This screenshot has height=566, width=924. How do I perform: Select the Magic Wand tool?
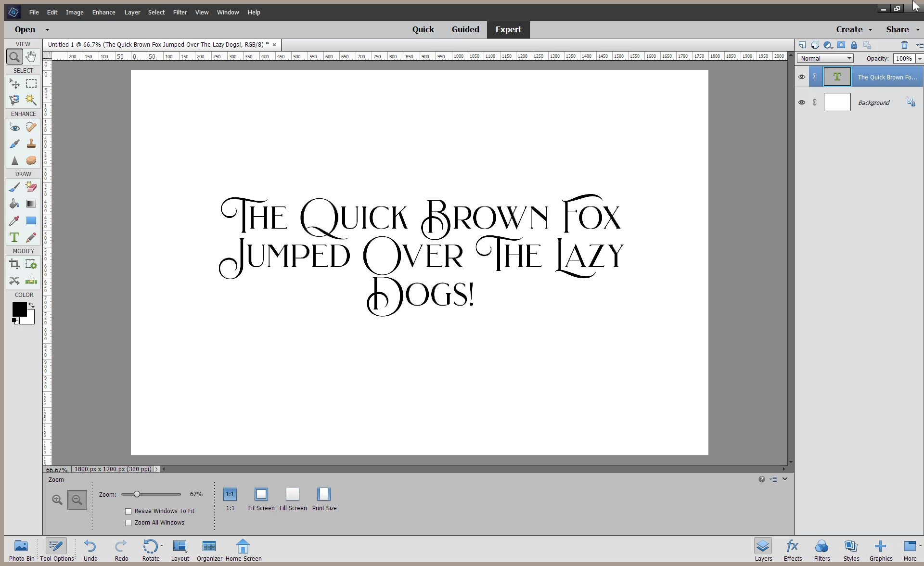click(x=31, y=100)
